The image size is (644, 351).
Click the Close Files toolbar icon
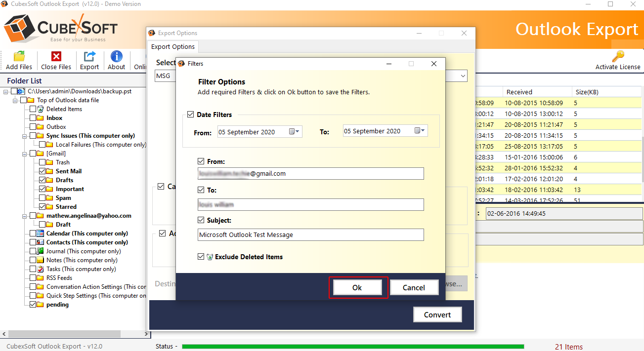click(56, 56)
